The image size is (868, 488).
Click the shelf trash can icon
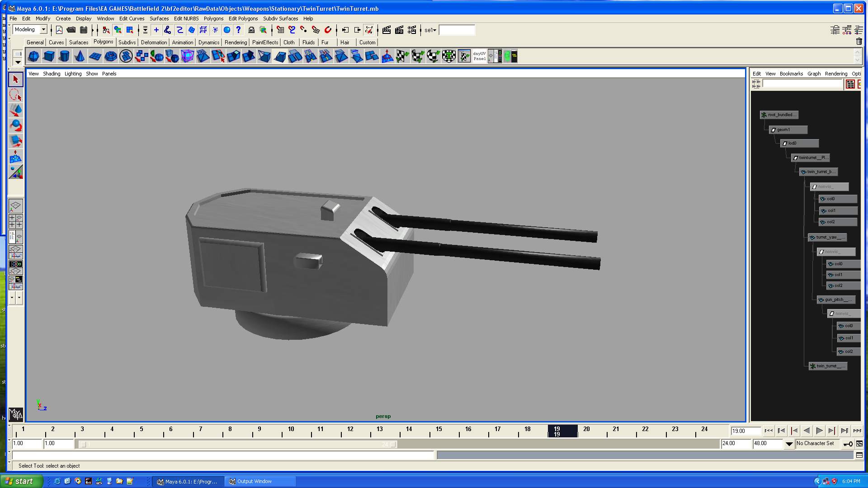tap(859, 42)
